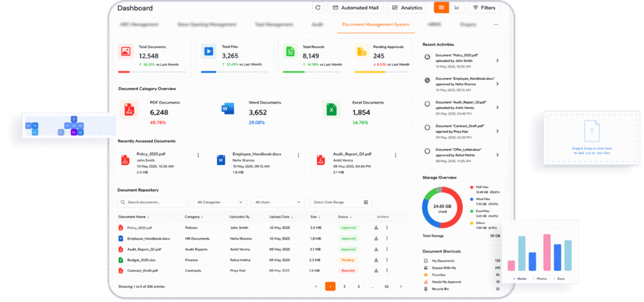Click the Rejected status badge
Screen dimensions: 644x302
[348, 271]
